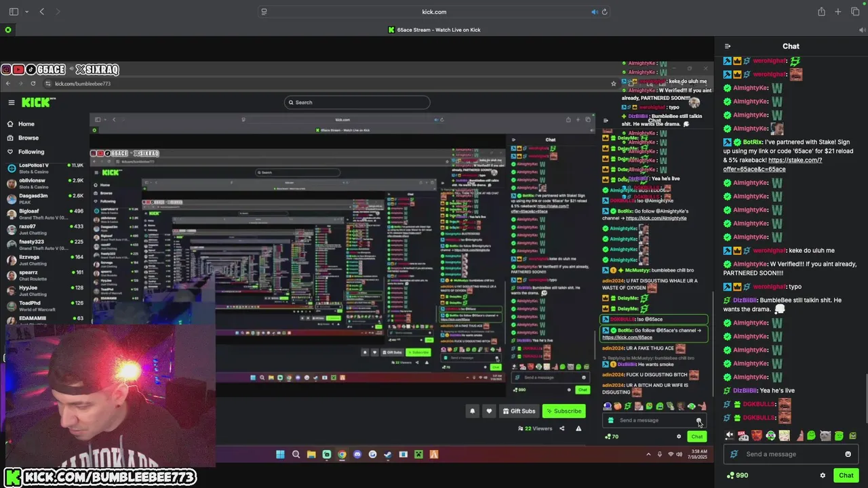
Task: Pick the gray cat emote
Action: coord(825,436)
